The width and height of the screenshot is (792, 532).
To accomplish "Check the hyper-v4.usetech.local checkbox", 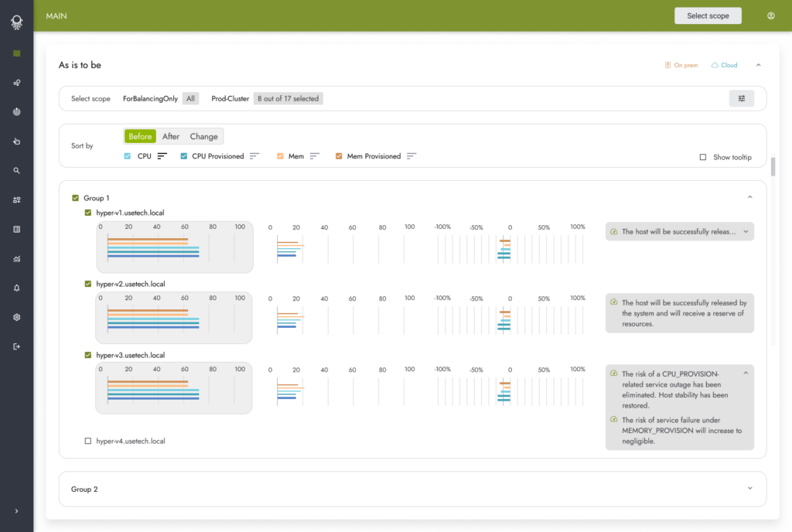I will (88, 441).
